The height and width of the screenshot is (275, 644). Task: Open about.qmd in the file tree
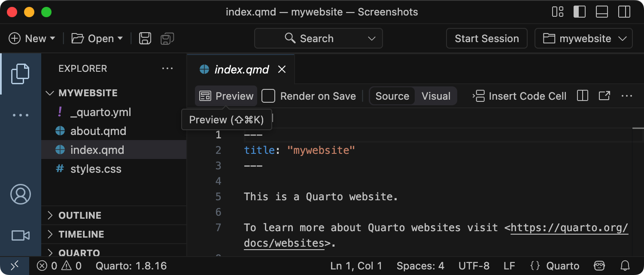pyautogui.click(x=98, y=131)
